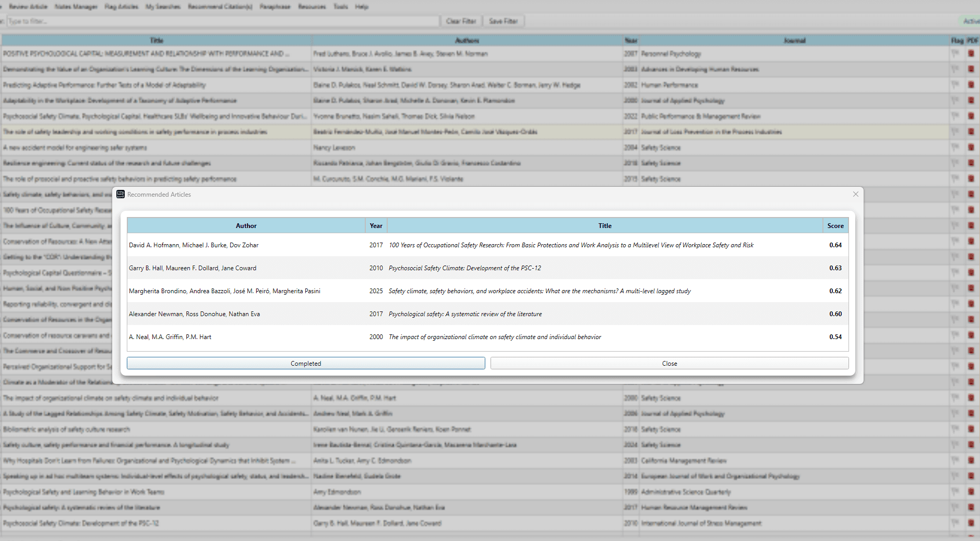
Task: Open PDF for "POSITIVE PSYCHOLOGICAL CAPITAL" article
Action: point(971,53)
